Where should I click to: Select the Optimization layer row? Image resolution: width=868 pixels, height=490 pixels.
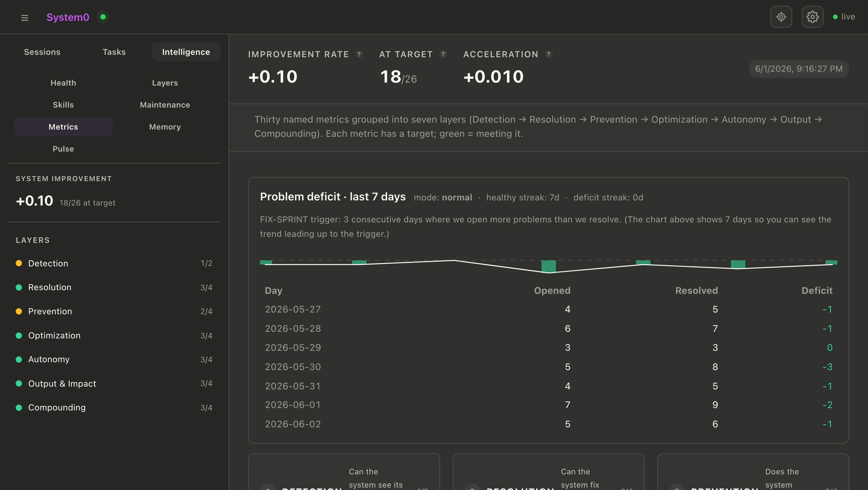click(x=114, y=335)
